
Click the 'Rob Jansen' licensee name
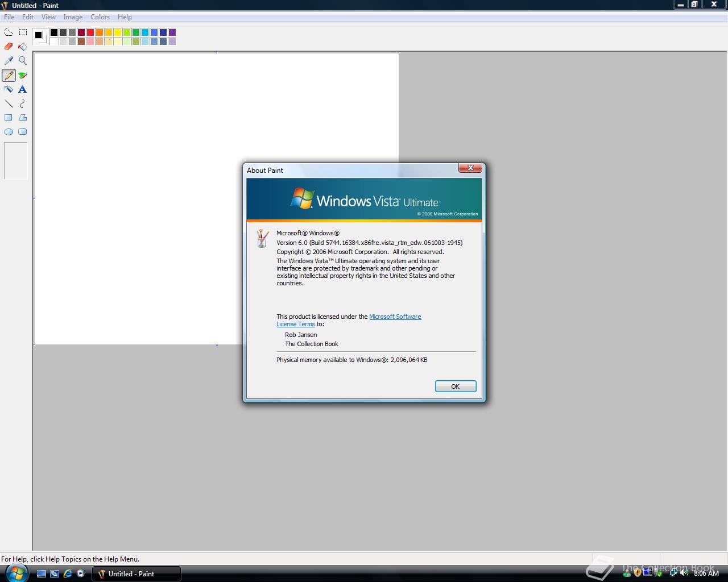point(301,335)
